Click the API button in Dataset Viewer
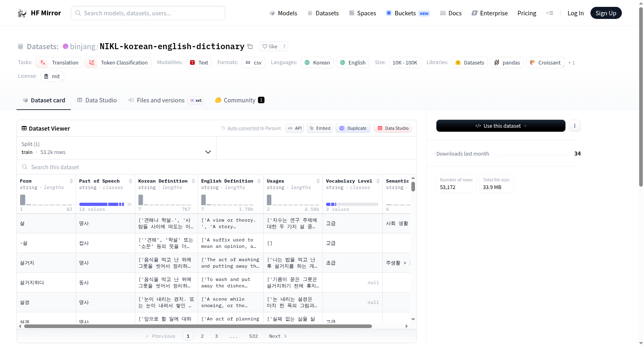Viewport: 644px width, 347px height. 295,128
